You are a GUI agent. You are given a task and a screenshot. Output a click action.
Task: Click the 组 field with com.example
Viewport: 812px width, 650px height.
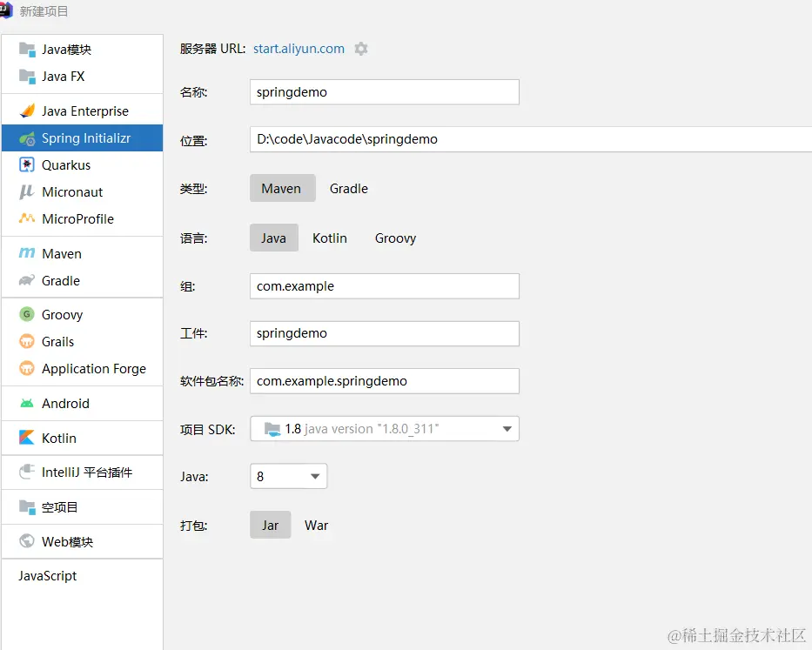(x=385, y=286)
